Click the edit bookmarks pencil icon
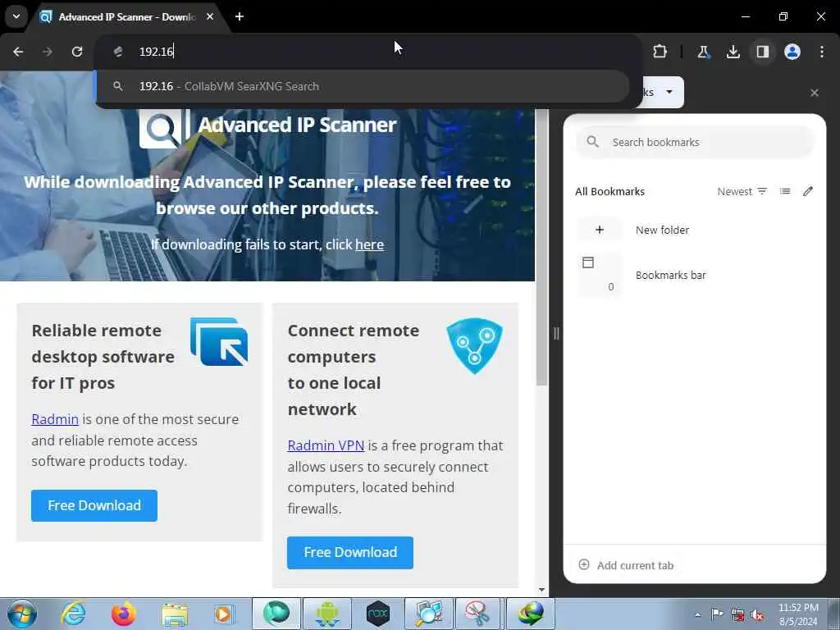This screenshot has width=840, height=630. [x=808, y=191]
